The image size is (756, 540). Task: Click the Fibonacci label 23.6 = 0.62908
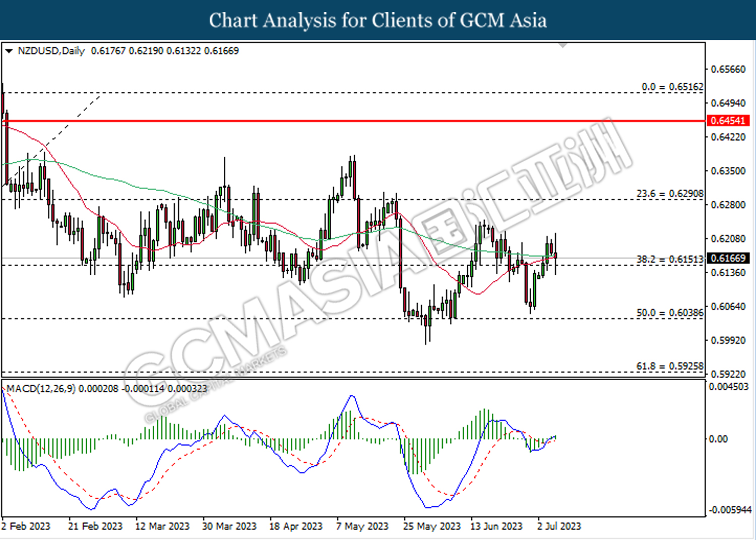[670, 194]
